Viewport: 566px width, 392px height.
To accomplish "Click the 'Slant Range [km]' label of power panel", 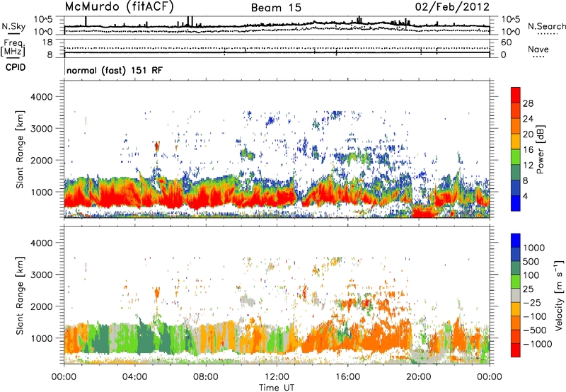I will click(20, 149).
